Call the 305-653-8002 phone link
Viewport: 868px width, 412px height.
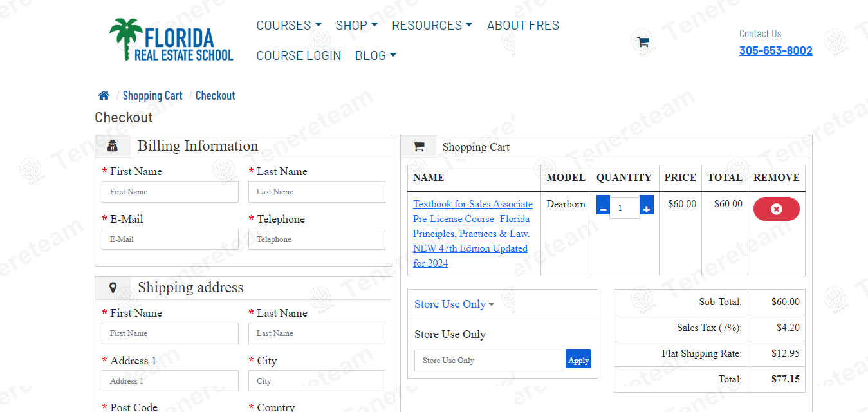[x=775, y=51]
